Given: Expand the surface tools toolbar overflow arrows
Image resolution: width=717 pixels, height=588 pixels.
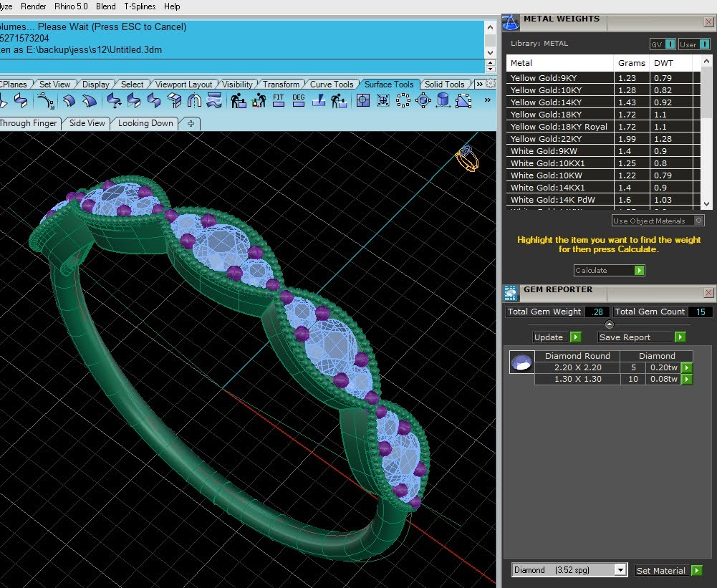Looking at the screenshot, I should click(x=488, y=100).
